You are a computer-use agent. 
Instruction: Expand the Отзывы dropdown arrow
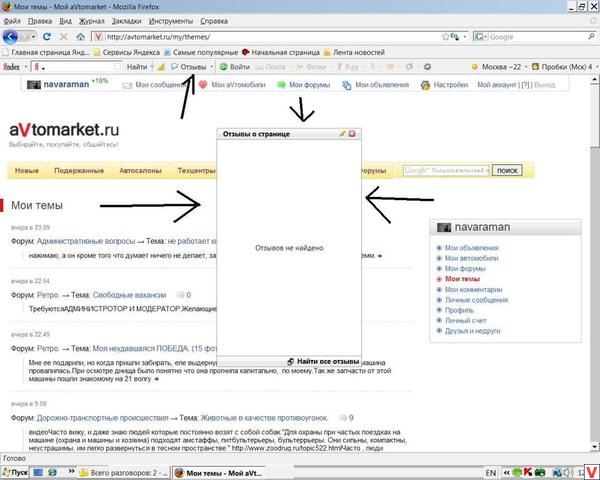(x=211, y=67)
